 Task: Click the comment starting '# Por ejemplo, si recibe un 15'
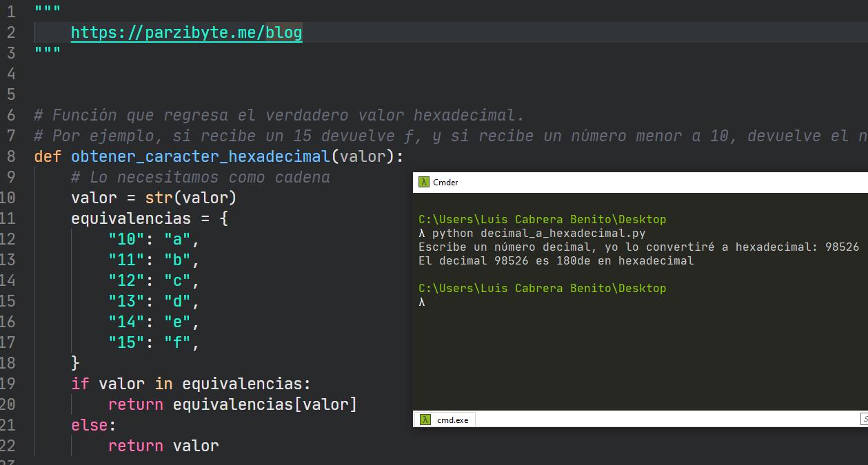point(451,136)
